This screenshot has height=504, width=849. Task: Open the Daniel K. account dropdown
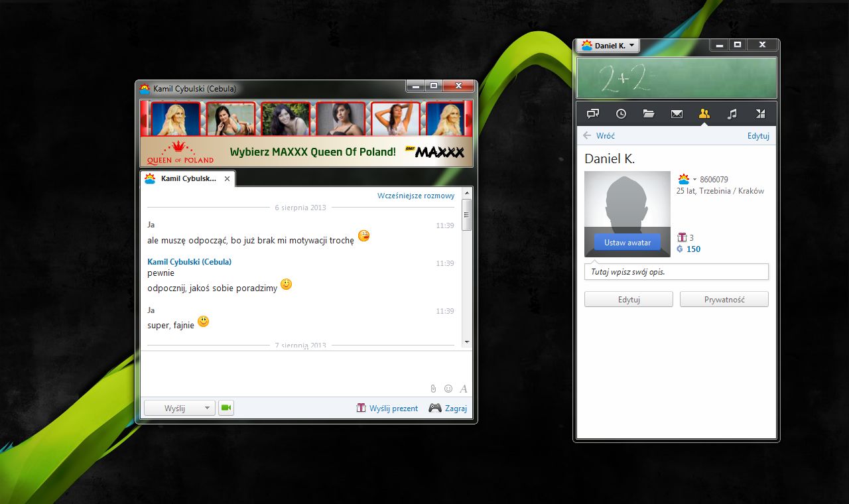pyautogui.click(x=608, y=46)
